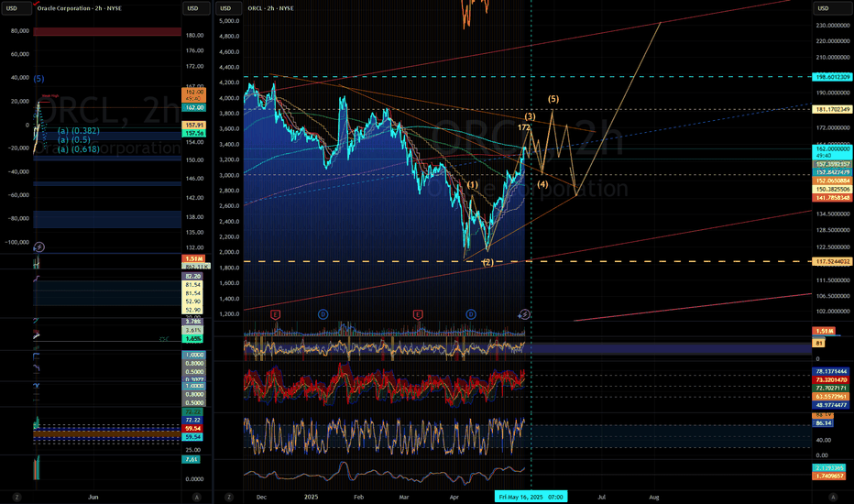The image size is (854, 504).
Task: Click the 73.3201470 red indicator label
Action: tap(832, 379)
